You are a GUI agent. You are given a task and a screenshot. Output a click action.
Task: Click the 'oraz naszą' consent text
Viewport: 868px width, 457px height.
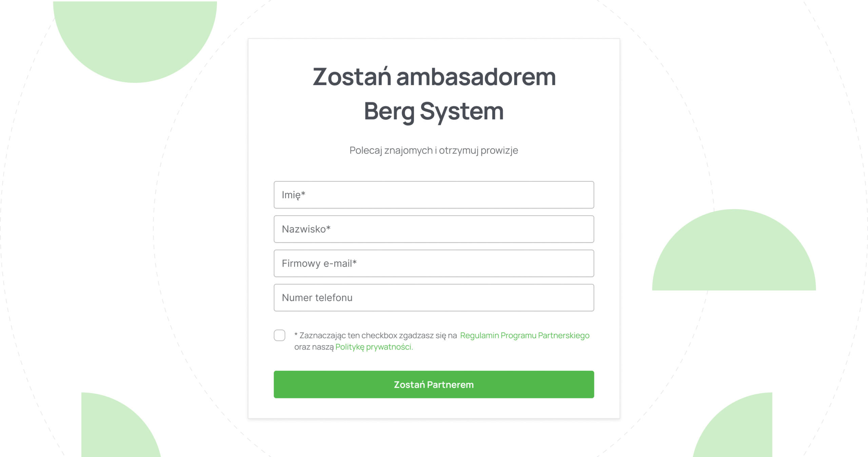pyautogui.click(x=314, y=347)
